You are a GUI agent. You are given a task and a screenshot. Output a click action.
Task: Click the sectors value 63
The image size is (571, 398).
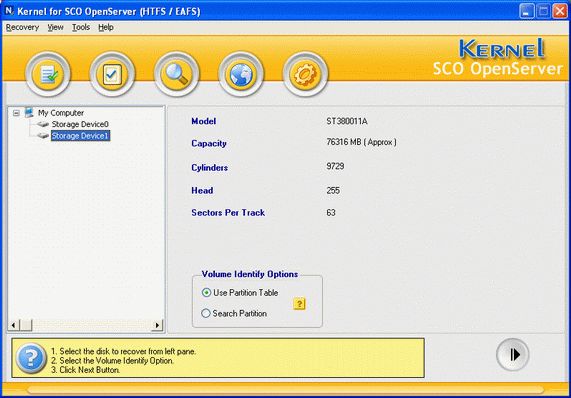click(331, 213)
